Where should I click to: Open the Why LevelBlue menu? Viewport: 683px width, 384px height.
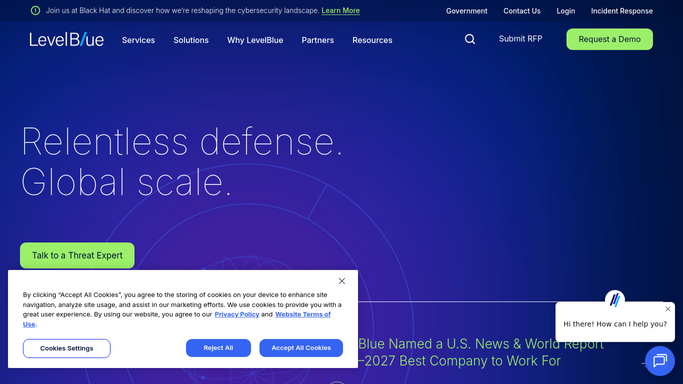(x=255, y=40)
